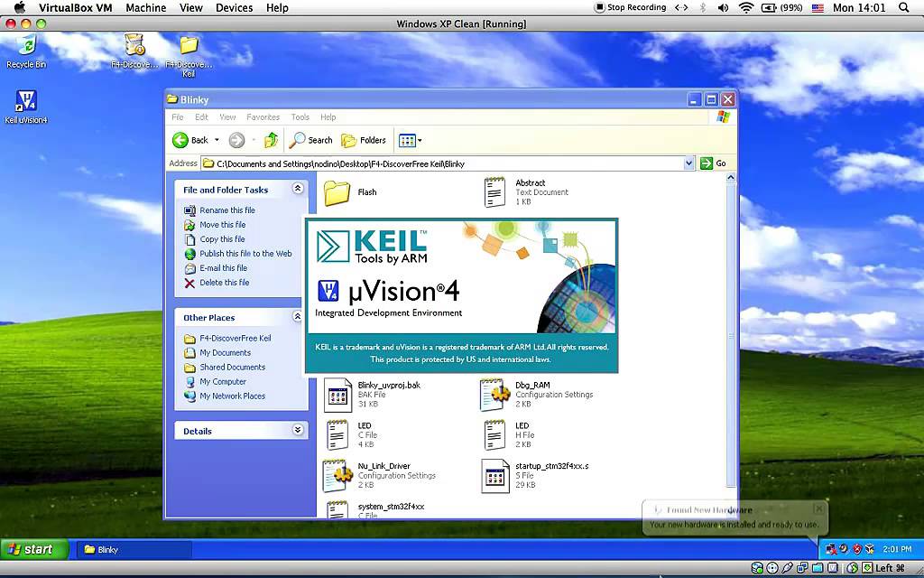Screen dimensions: 924x578
Task: Expand the Address bar dropdown arrow
Action: 688,163
